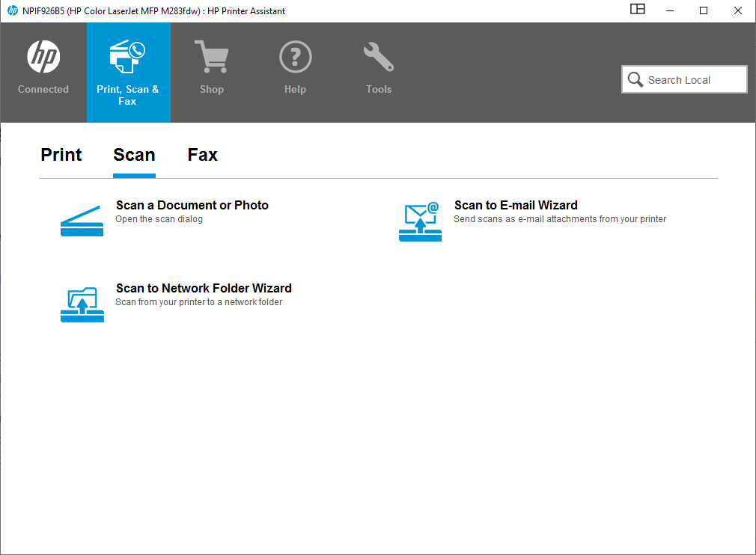Click the Tools wrench icon
This screenshot has width=756, height=555.
coord(378,56)
